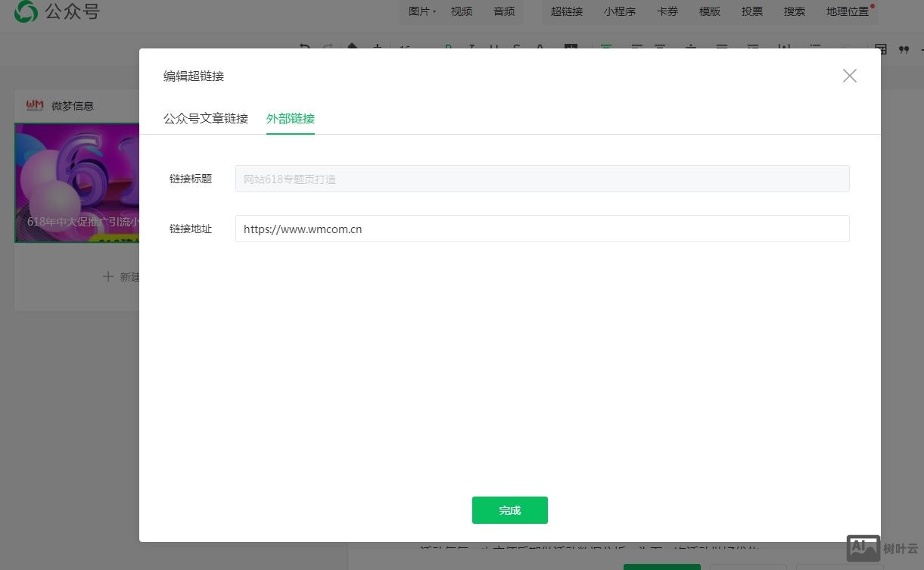The height and width of the screenshot is (570, 924).
Task: Open the 图片 image insert dropdown
Action: (x=421, y=11)
